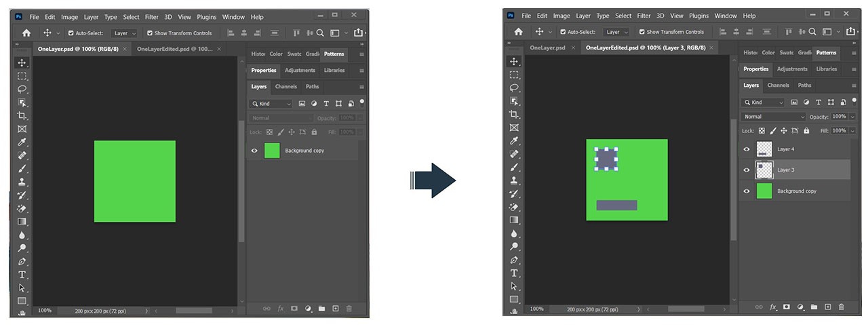Disable Auto-Select checkbox in left window
Image resolution: width=868 pixels, height=325 pixels.
71,33
